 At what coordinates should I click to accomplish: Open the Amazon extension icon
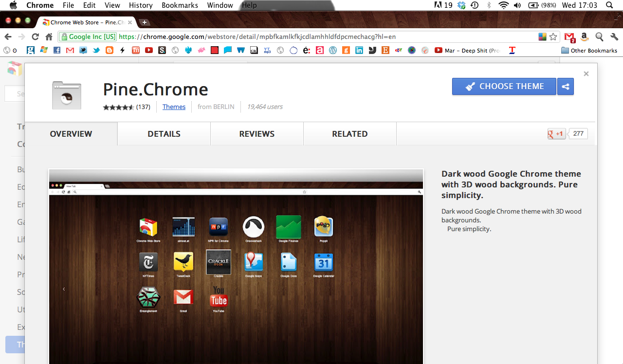point(585,37)
